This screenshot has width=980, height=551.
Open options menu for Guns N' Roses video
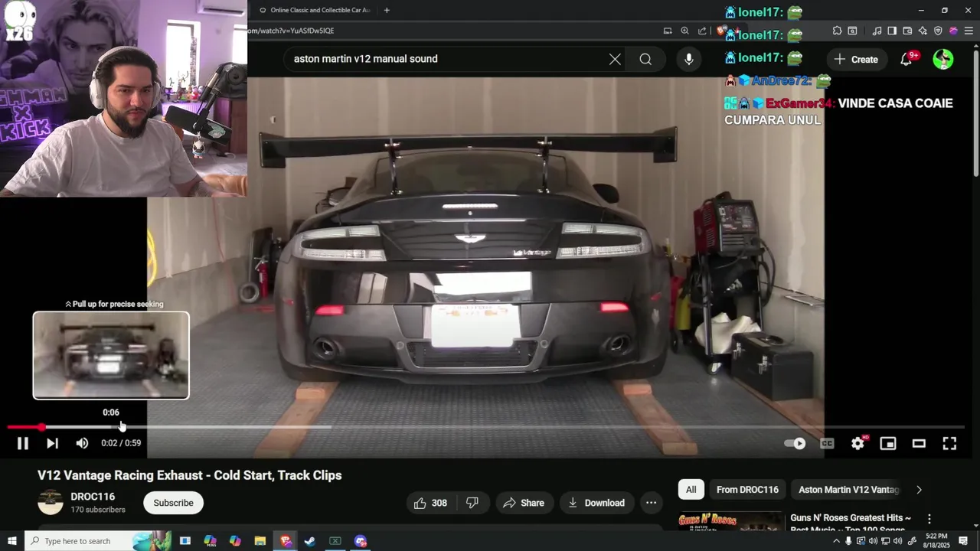click(x=929, y=519)
